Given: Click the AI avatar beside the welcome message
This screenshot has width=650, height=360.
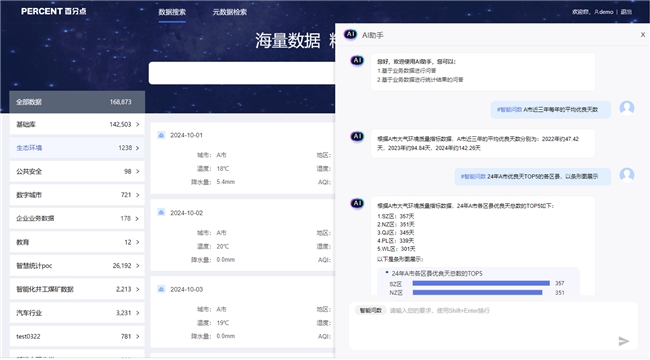Looking at the screenshot, I should point(357,61).
